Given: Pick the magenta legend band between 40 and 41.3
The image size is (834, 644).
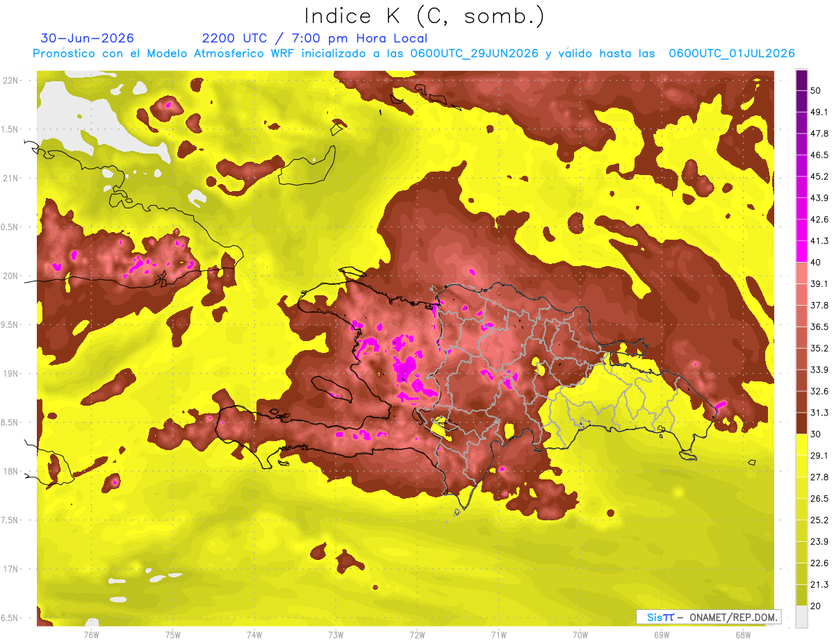Looking at the screenshot, I should coord(801,251).
